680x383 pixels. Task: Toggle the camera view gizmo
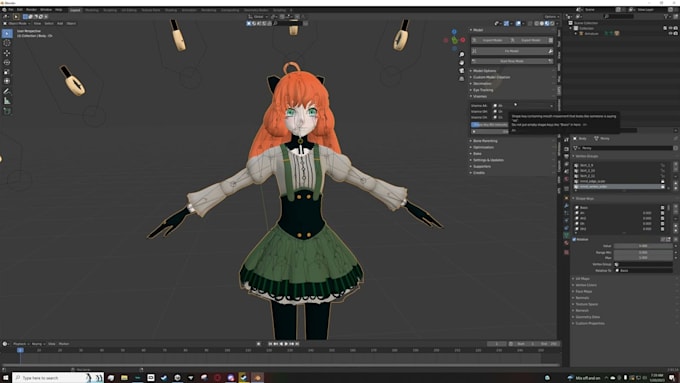461,71
